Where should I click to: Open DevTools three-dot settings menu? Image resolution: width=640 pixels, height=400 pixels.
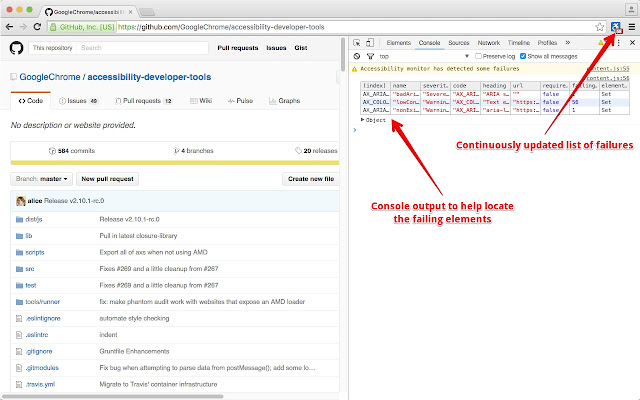click(619, 43)
